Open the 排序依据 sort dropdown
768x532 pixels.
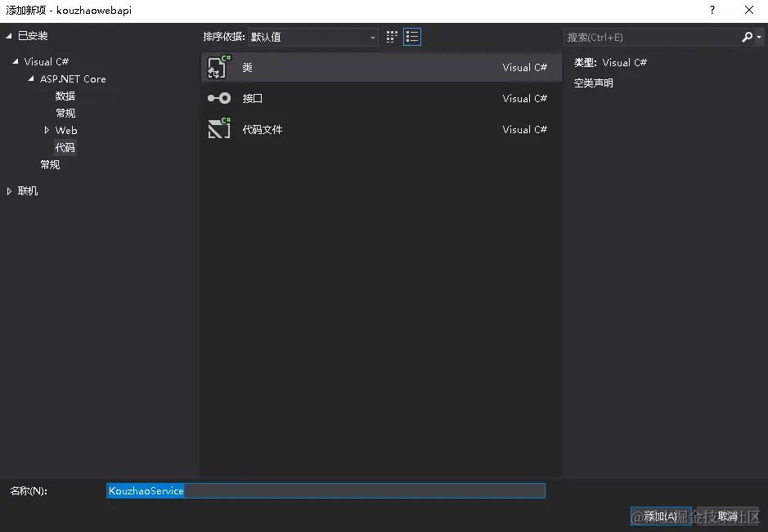point(313,37)
